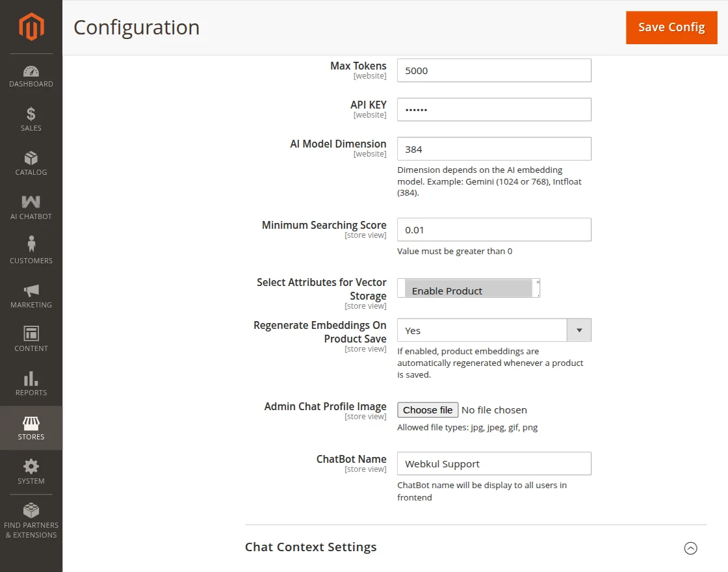Screen dimensions: 728x572
Task: Open the Customers section icon
Action: (x=31, y=250)
